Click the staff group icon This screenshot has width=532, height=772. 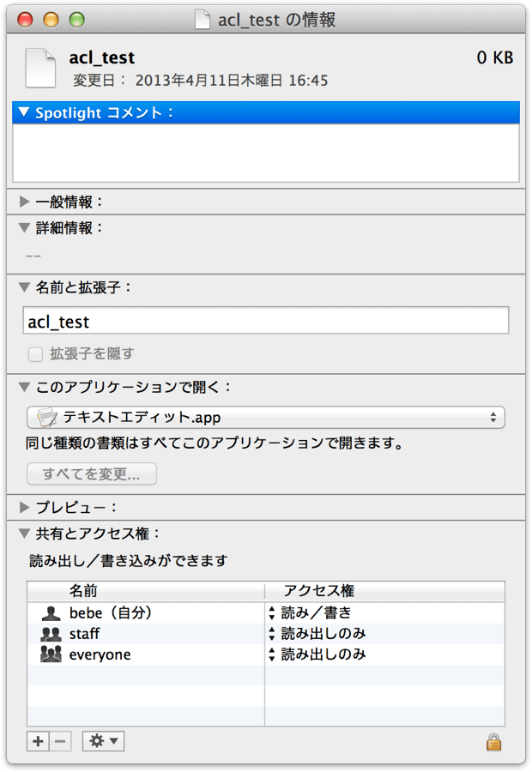click(x=51, y=634)
